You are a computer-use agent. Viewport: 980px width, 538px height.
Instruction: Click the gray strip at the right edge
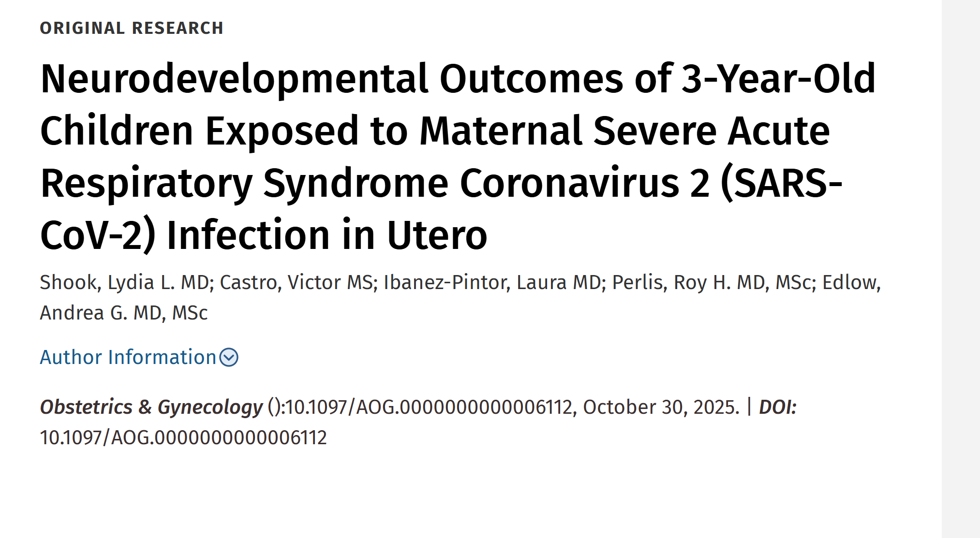961,269
